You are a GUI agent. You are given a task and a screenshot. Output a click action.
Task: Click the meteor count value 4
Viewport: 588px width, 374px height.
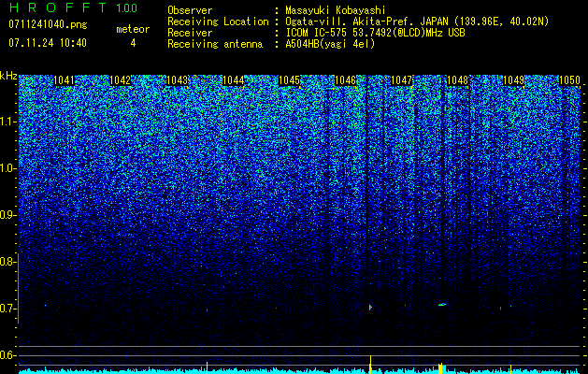click(133, 43)
